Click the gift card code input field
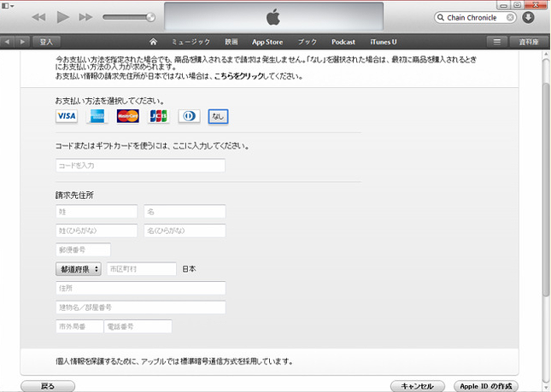Viewport: 551px width, 392px height. (x=140, y=166)
